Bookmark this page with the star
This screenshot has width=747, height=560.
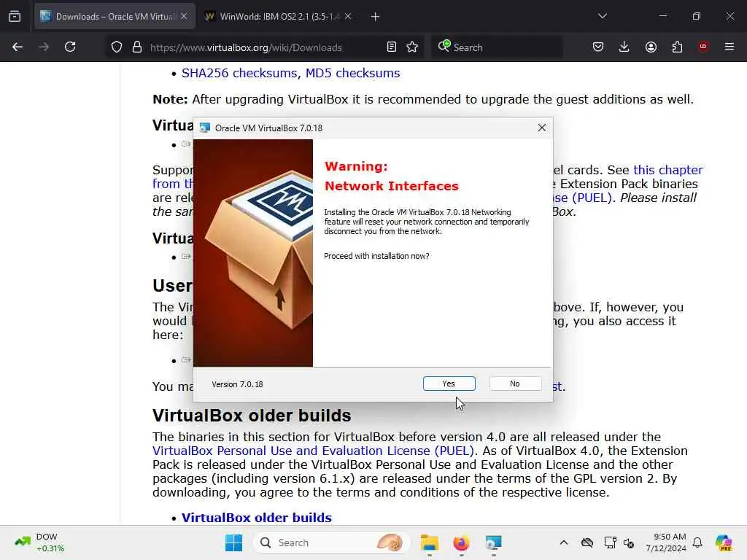[x=413, y=47]
